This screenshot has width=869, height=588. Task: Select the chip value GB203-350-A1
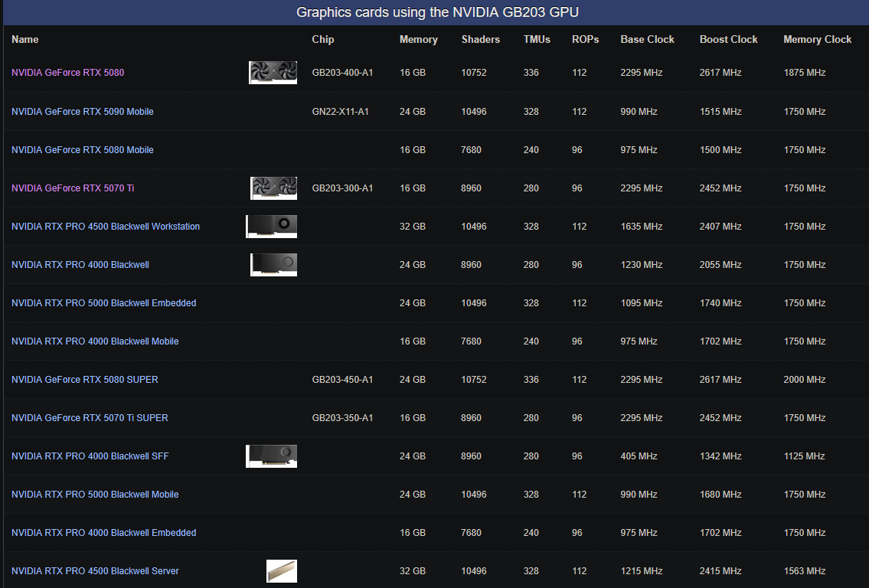(x=342, y=417)
